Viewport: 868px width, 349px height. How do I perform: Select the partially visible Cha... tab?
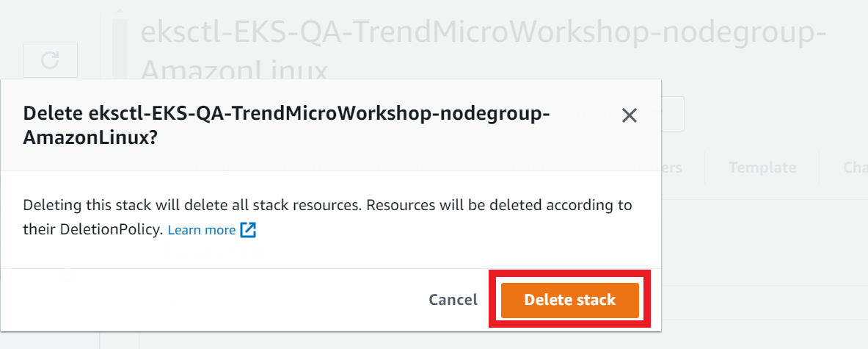856,168
